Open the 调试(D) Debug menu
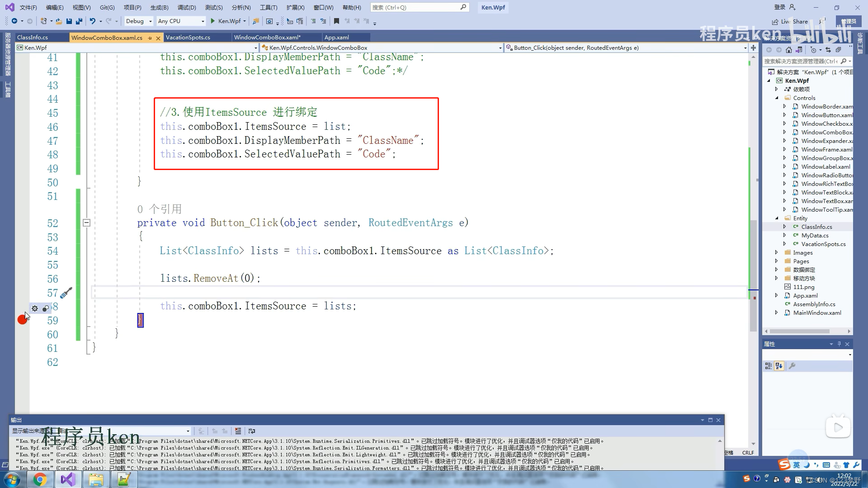The image size is (868, 488). [x=187, y=7]
